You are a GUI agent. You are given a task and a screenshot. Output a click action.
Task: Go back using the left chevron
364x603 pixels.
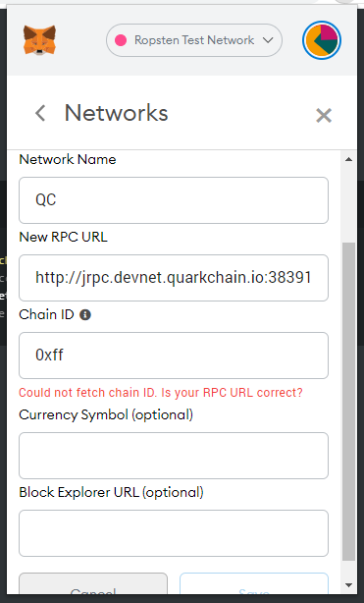tap(40, 113)
